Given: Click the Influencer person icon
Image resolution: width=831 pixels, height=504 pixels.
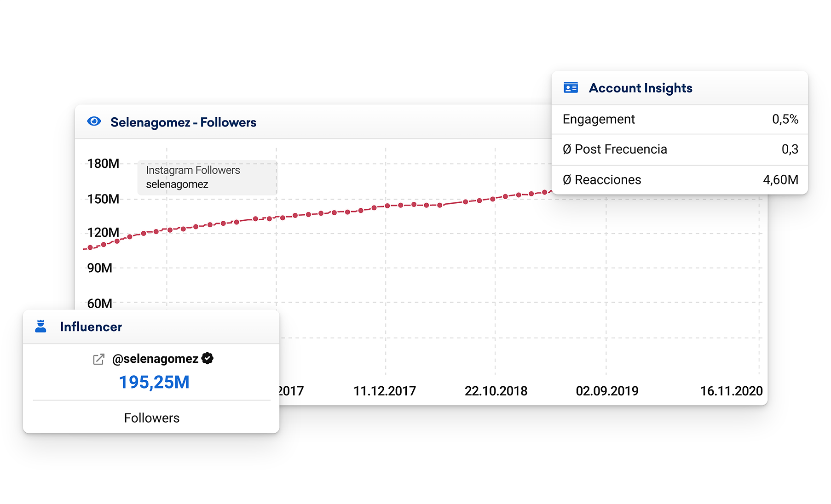Looking at the screenshot, I should [x=41, y=326].
